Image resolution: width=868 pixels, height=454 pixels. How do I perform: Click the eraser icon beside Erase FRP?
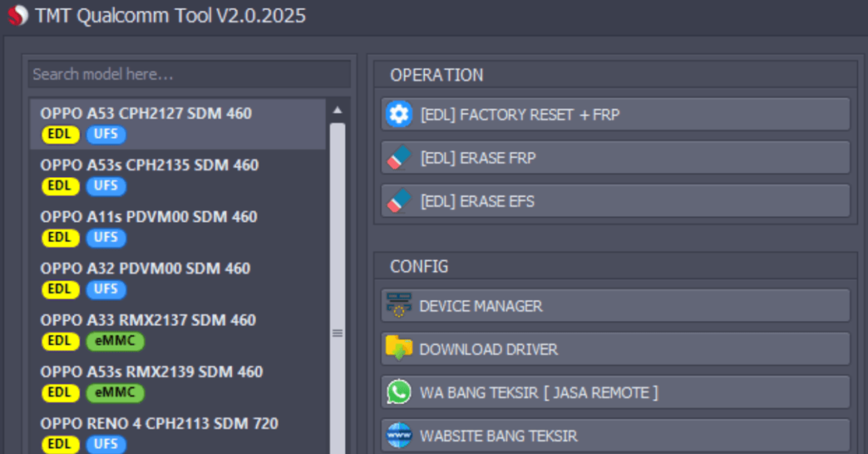tap(398, 158)
